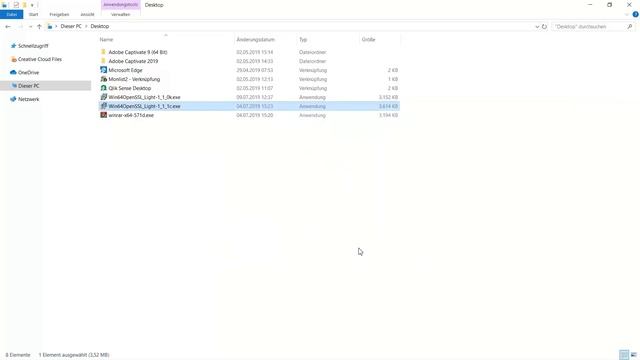Select OneDrive in navigation pane
The width and height of the screenshot is (640, 360).
tap(29, 72)
